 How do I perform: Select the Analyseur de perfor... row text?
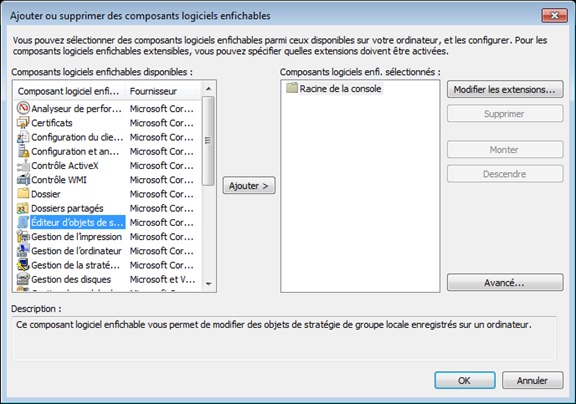tap(76, 108)
